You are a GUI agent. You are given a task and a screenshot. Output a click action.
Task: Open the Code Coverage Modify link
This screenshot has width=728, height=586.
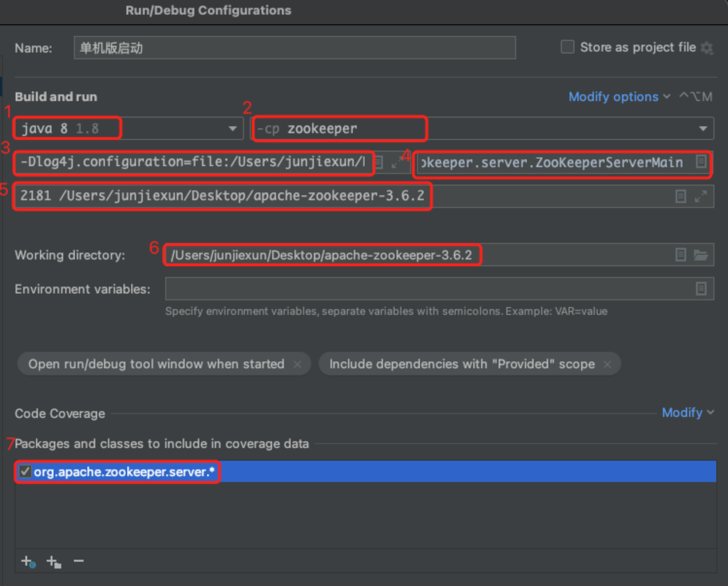(688, 413)
